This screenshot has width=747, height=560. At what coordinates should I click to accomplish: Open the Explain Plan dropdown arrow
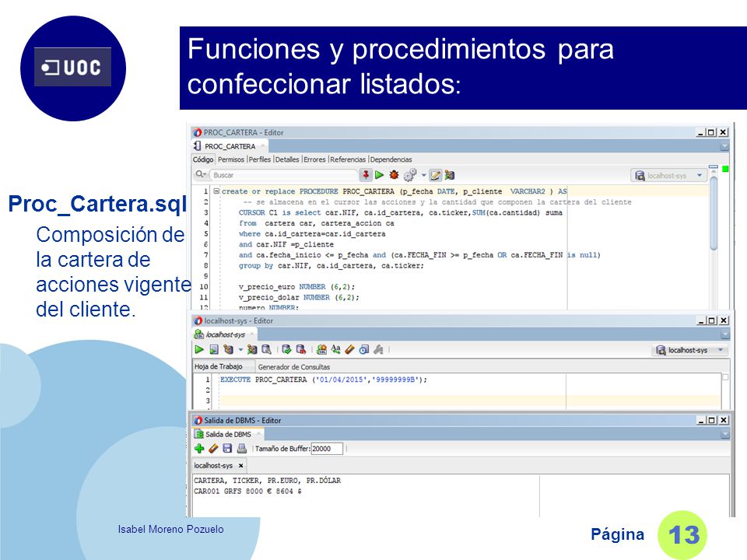coord(240,349)
